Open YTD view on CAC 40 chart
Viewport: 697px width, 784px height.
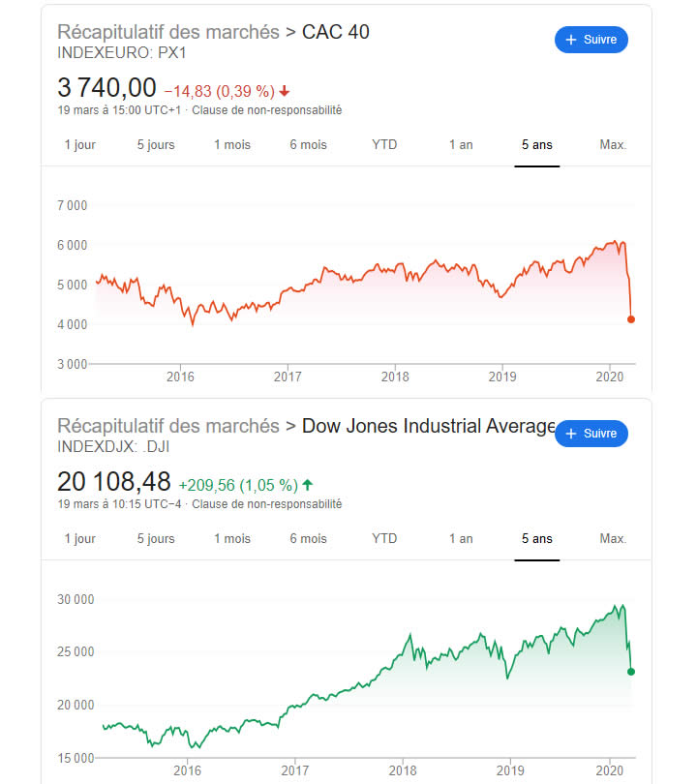(x=384, y=145)
